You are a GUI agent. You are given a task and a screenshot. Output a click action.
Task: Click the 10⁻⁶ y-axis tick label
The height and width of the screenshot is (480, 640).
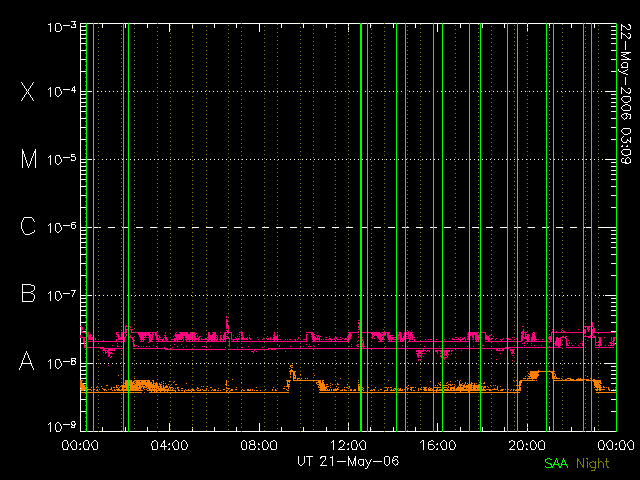click(x=62, y=227)
